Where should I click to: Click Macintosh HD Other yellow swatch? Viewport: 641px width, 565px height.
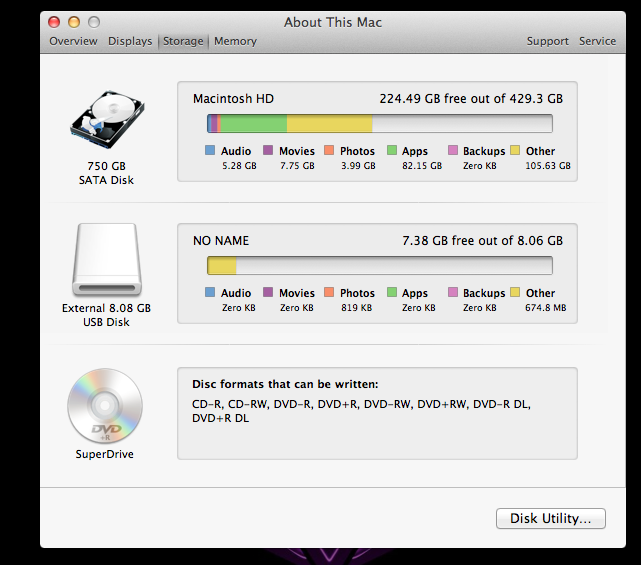click(x=515, y=150)
